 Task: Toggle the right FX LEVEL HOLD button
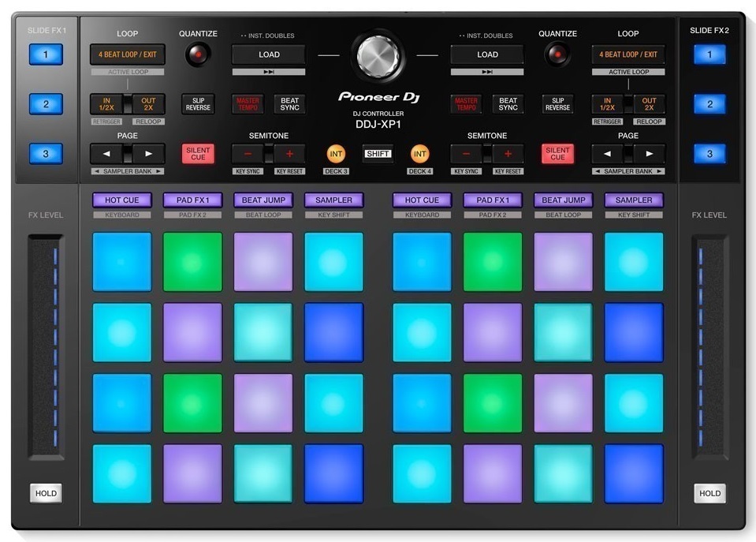[x=709, y=493]
